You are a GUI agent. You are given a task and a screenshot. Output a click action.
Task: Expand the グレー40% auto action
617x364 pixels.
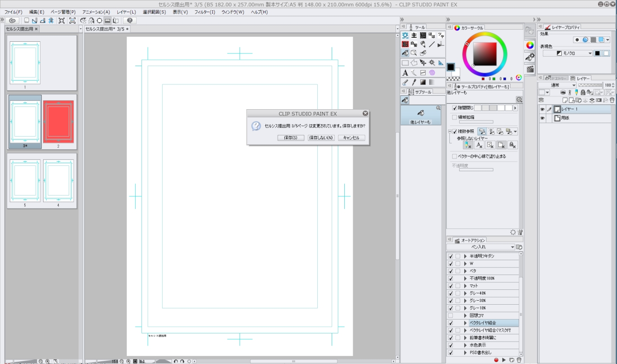pos(466,293)
